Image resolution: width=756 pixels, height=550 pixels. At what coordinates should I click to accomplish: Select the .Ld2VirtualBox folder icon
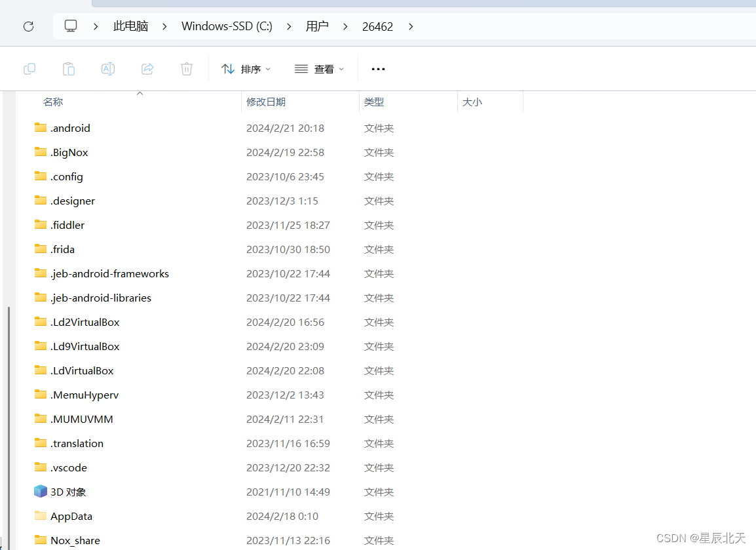[x=41, y=321]
